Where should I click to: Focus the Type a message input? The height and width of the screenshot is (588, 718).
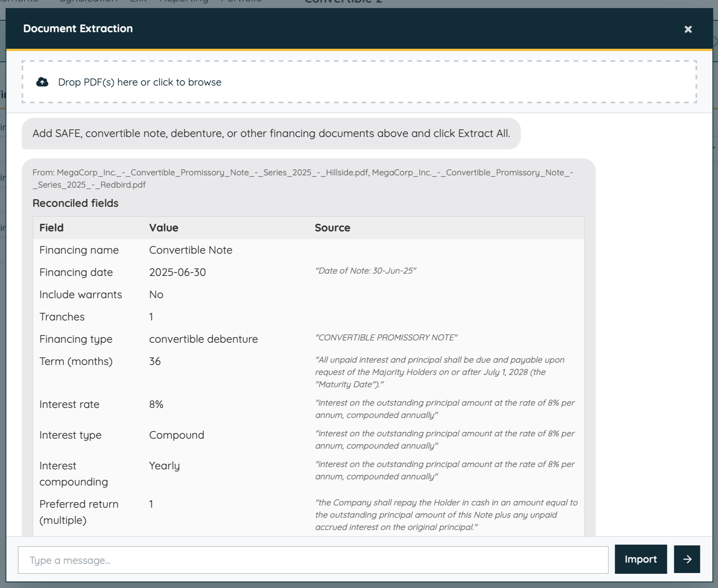click(x=313, y=560)
